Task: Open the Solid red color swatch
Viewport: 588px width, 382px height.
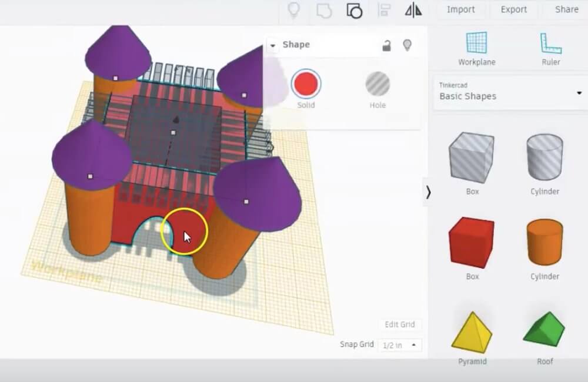Action: (306, 84)
